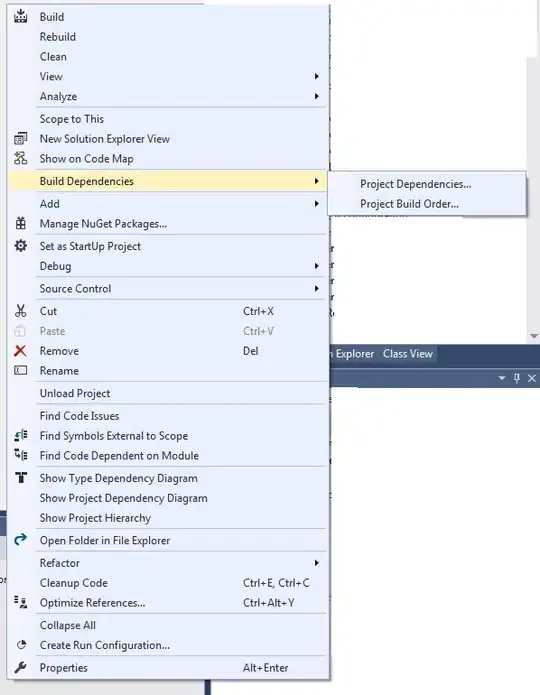Click the scrollbar down arrow
The image size is (540, 695).
click(534, 336)
